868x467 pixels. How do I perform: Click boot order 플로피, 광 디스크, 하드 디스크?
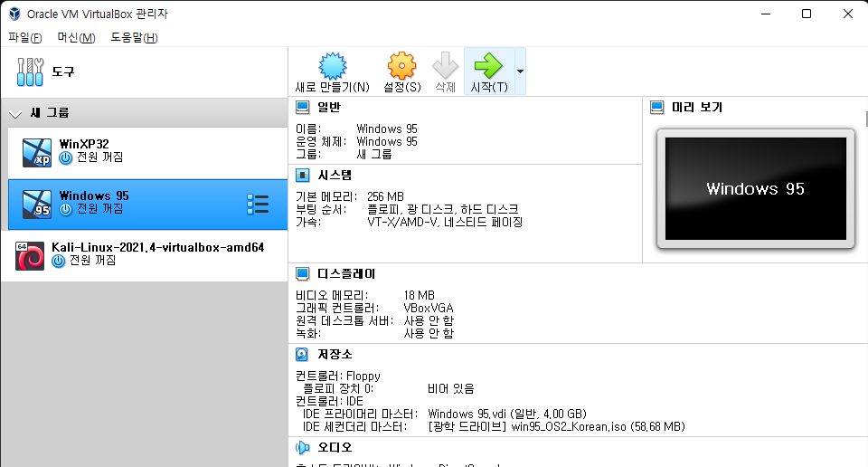click(x=443, y=209)
